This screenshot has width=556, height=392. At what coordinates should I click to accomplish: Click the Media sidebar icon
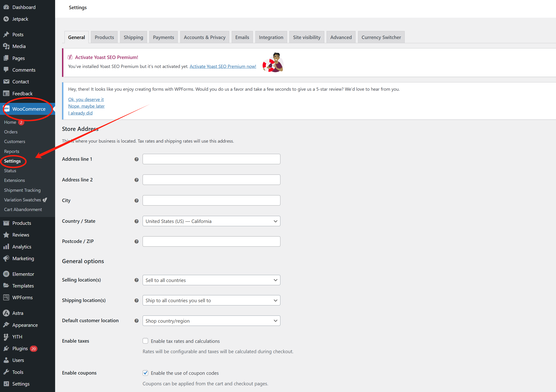click(x=6, y=46)
